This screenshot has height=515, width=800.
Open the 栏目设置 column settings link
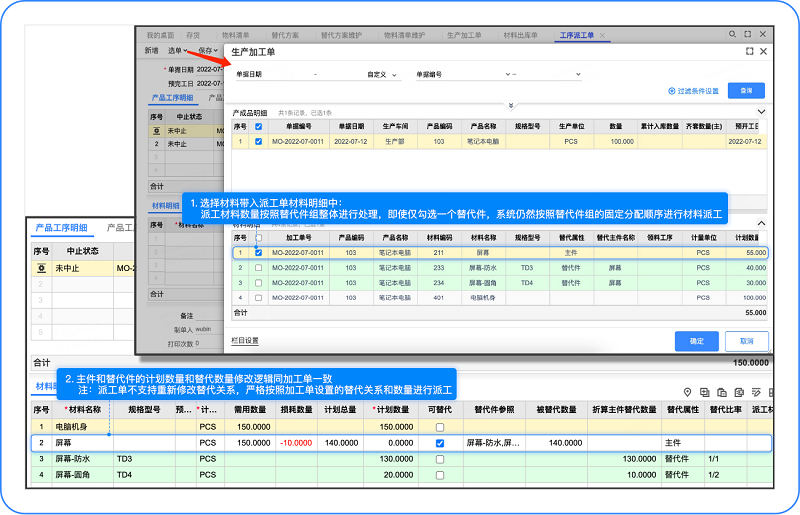(245, 340)
